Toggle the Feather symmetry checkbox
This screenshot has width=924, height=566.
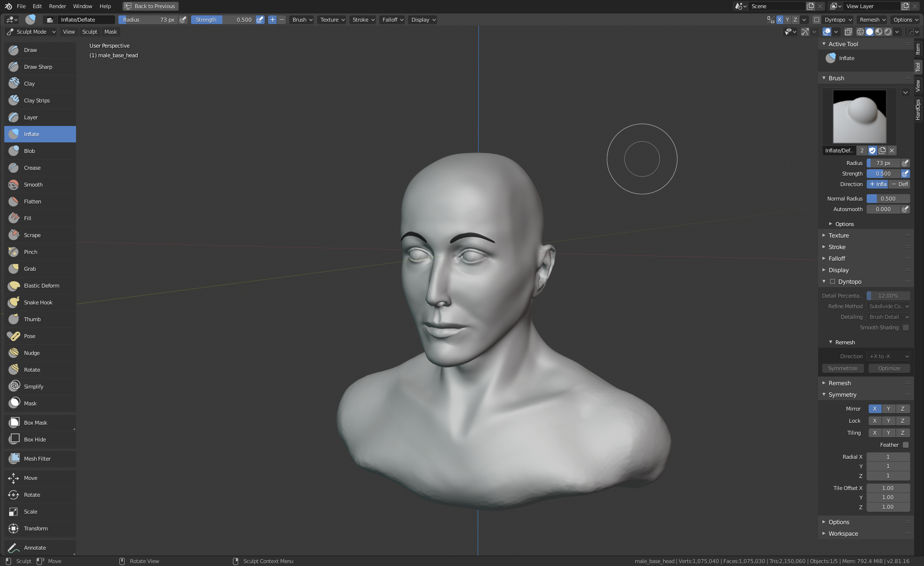[x=905, y=445]
